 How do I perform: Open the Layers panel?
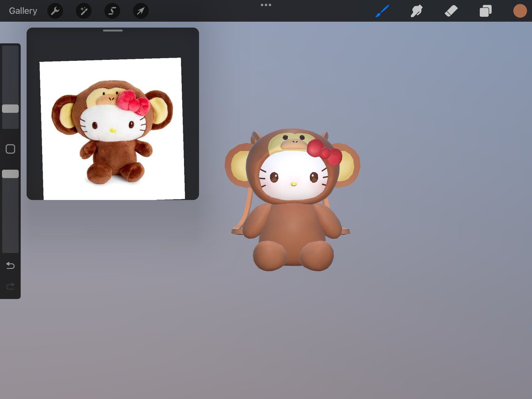(x=485, y=11)
